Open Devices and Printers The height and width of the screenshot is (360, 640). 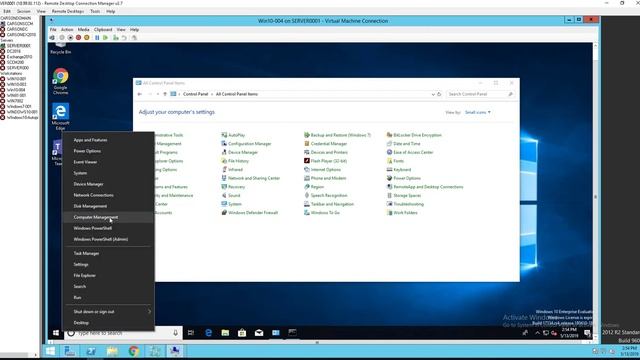[326, 152]
